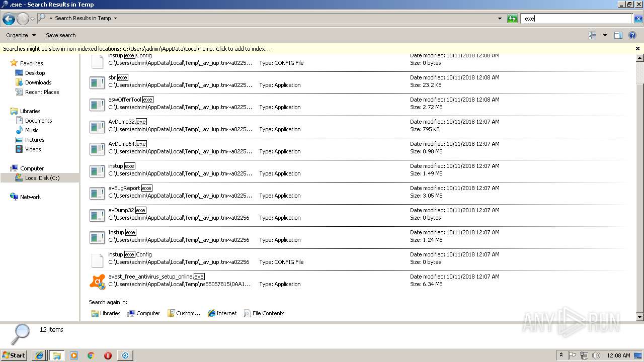
Task: Click the taskbar clock showing 12:08 AM
Action: [x=618, y=355]
